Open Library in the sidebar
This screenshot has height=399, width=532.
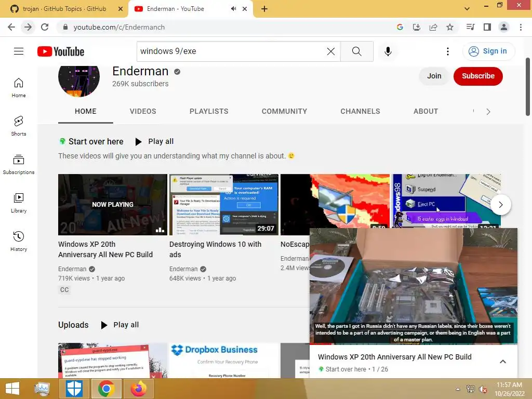19,203
